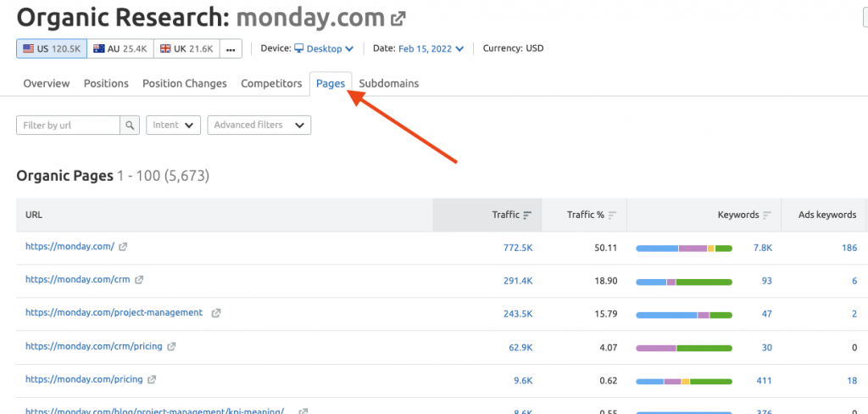The image size is (868, 414).
Task: Open the monday.com/project-management link
Action: click(x=114, y=312)
